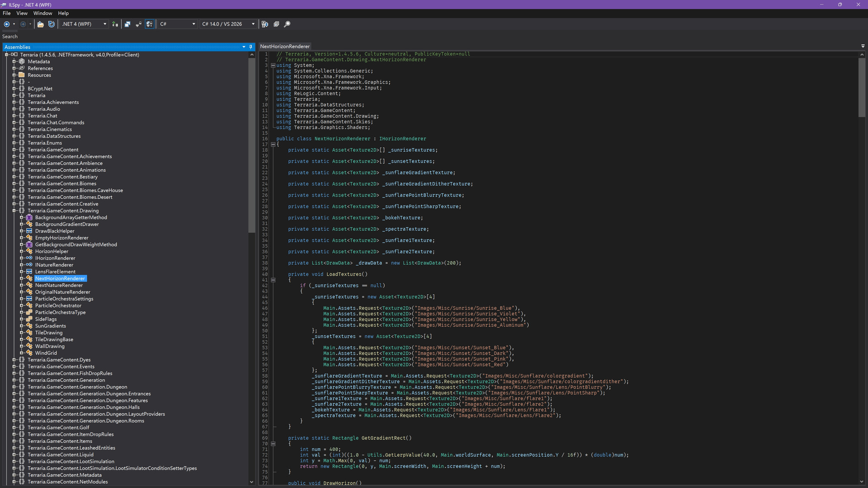Image resolution: width=868 pixels, height=488 pixels.
Task: Select Terraria.GameContent.Golf namespace row
Action: point(58,427)
